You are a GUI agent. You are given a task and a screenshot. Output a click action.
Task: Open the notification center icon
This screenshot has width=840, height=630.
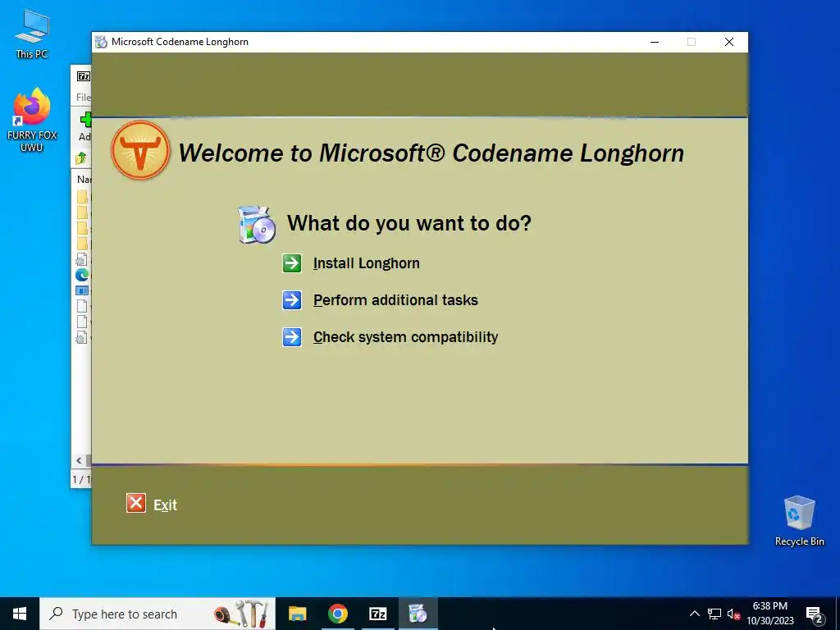[x=815, y=614]
